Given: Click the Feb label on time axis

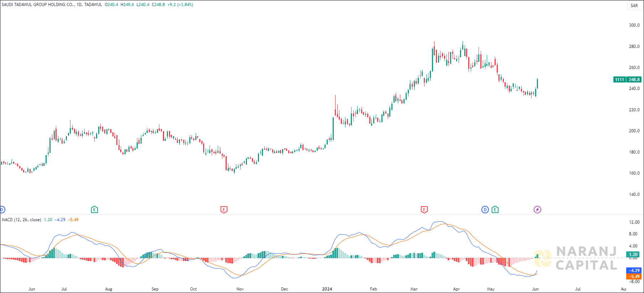Looking at the screenshot, I should (x=373, y=289).
